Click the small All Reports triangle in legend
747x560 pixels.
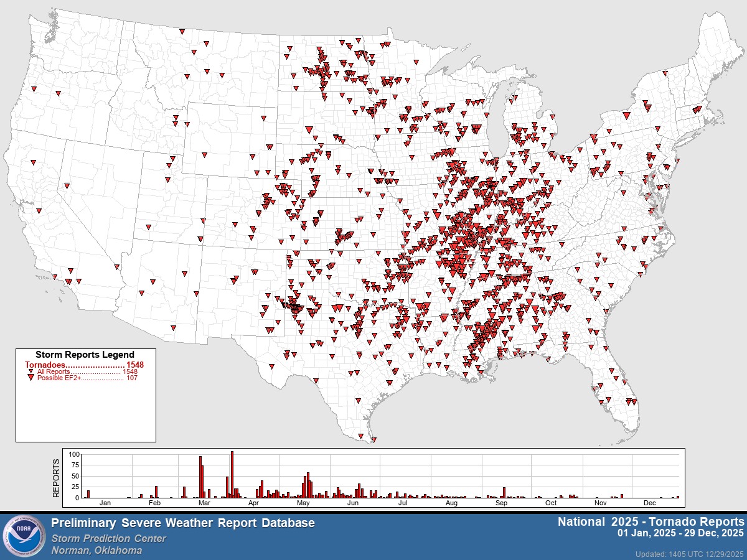[31, 371]
